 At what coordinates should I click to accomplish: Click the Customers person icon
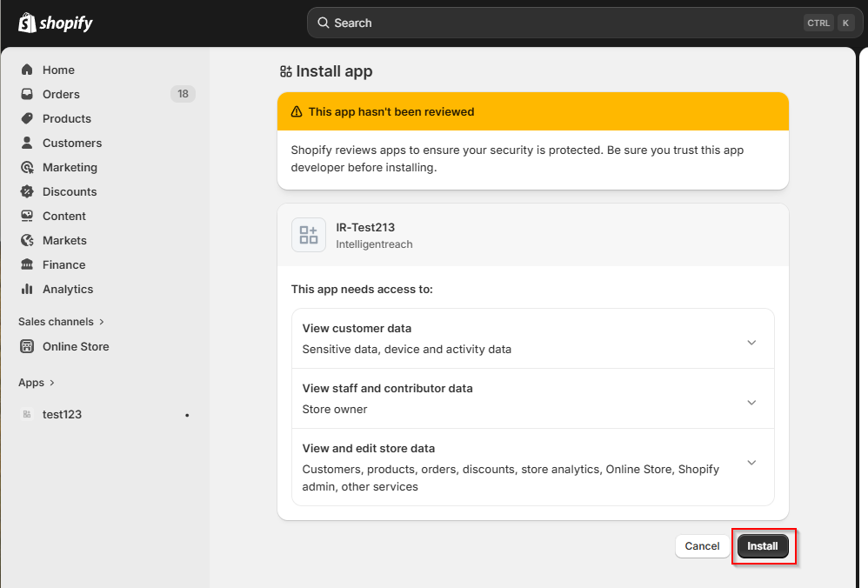click(27, 143)
